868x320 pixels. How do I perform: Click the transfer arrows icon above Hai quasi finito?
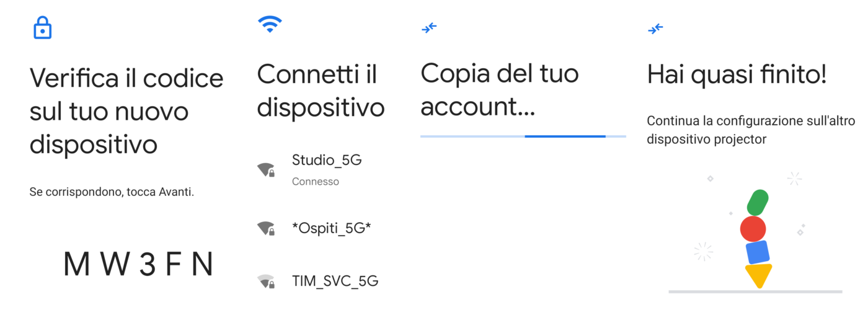pos(655,28)
